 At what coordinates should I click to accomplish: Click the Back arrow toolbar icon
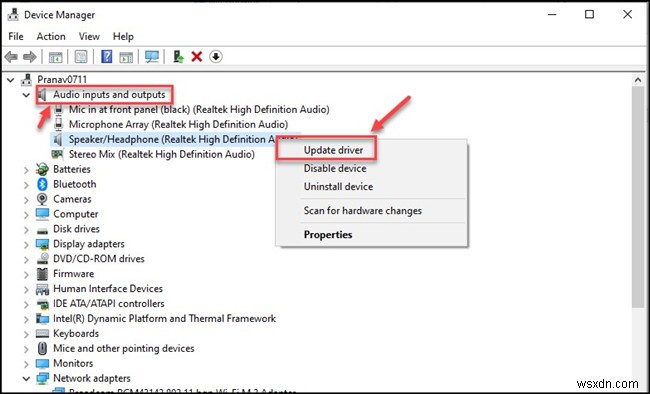click(11, 56)
